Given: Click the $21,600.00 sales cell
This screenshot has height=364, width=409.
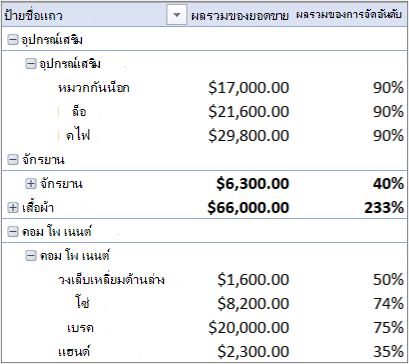Looking at the screenshot, I should coord(249,112).
